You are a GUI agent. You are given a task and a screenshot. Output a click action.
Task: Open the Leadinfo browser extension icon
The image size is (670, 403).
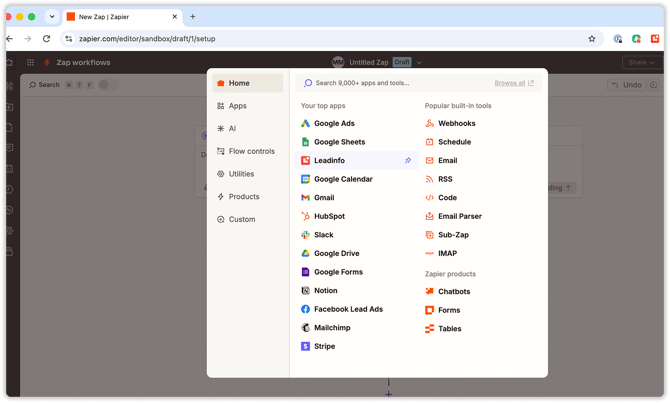(655, 39)
